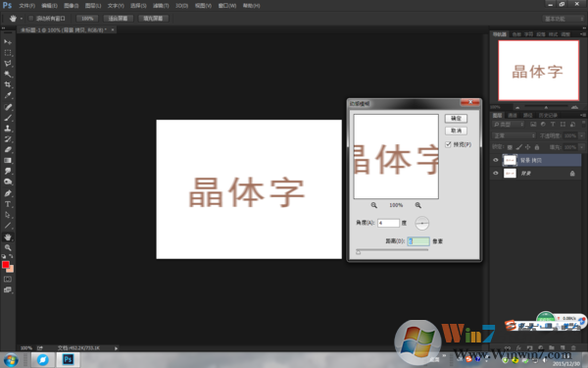Open Hand tool preset picker arrow
The image size is (588, 368).
22,19
